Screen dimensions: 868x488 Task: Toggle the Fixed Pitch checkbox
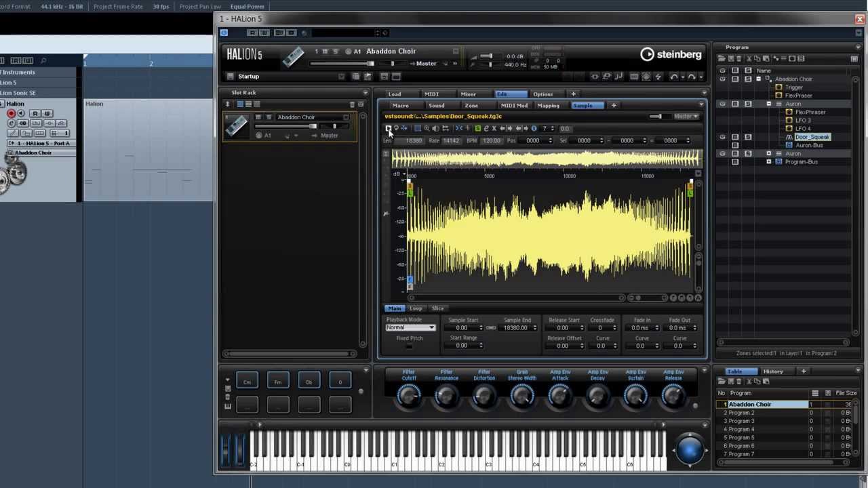point(409,346)
